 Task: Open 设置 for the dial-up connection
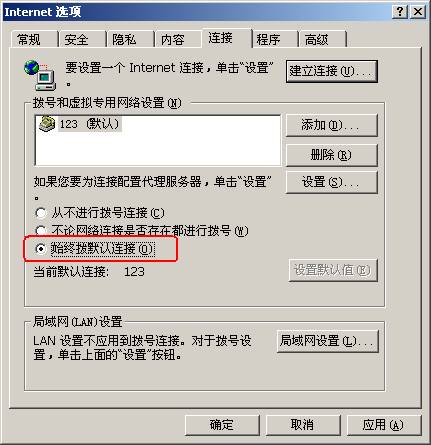pos(332,182)
